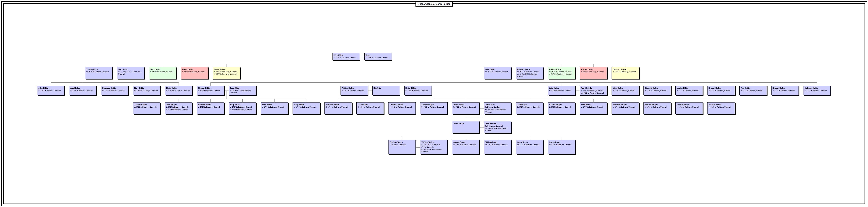
Task: Select Mary Jeffery's marriage box
Action: (131, 73)
